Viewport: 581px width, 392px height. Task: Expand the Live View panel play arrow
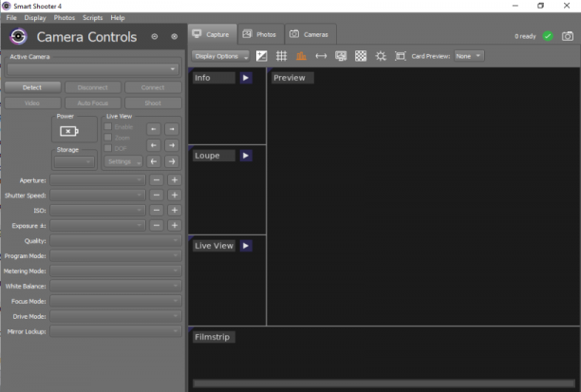(246, 246)
